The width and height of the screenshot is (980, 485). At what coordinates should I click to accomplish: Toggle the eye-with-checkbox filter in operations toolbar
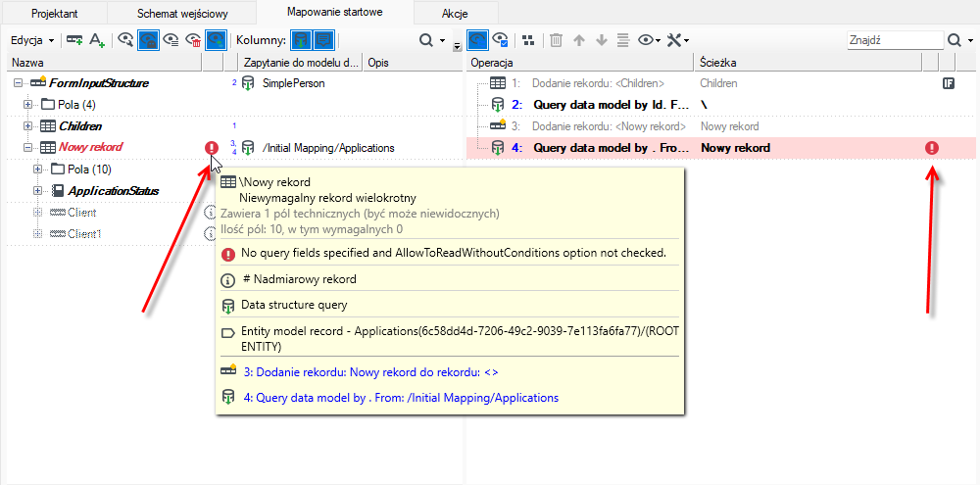pyautogui.click(x=500, y=40)
